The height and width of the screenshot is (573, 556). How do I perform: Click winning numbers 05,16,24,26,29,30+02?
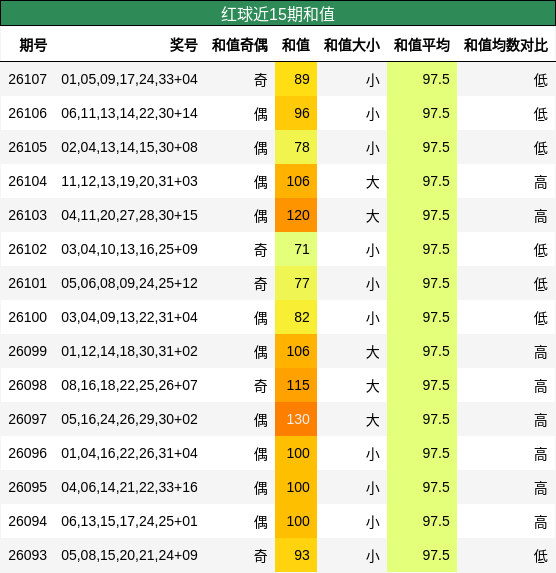(129, 419)
